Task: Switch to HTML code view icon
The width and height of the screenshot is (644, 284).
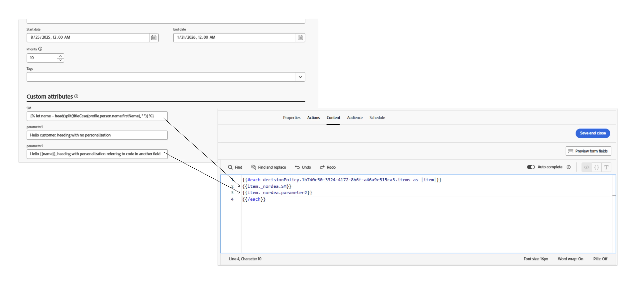Action: pos(586,167)
